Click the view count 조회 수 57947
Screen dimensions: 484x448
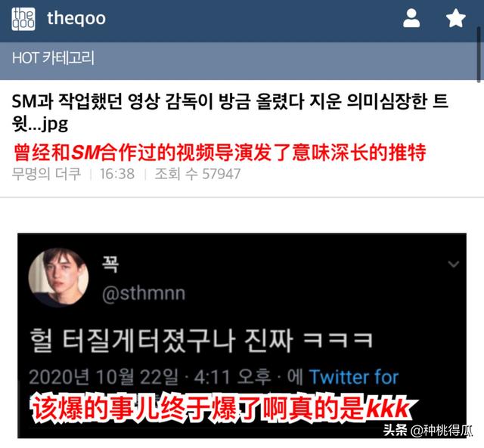click(x=197, y=174)
